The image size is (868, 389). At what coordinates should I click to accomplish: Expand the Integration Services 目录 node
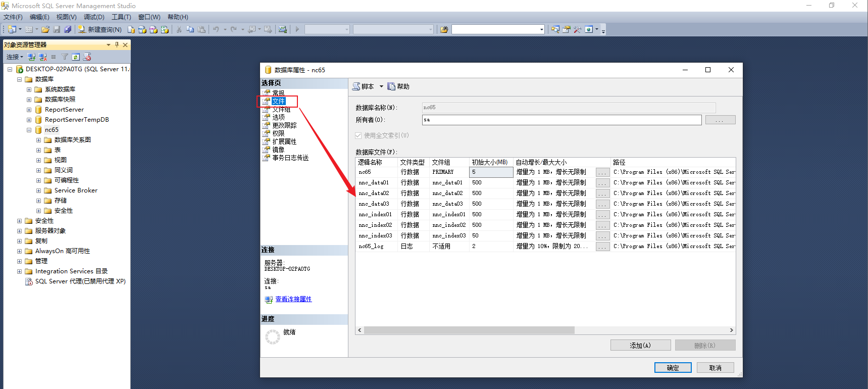19,271
